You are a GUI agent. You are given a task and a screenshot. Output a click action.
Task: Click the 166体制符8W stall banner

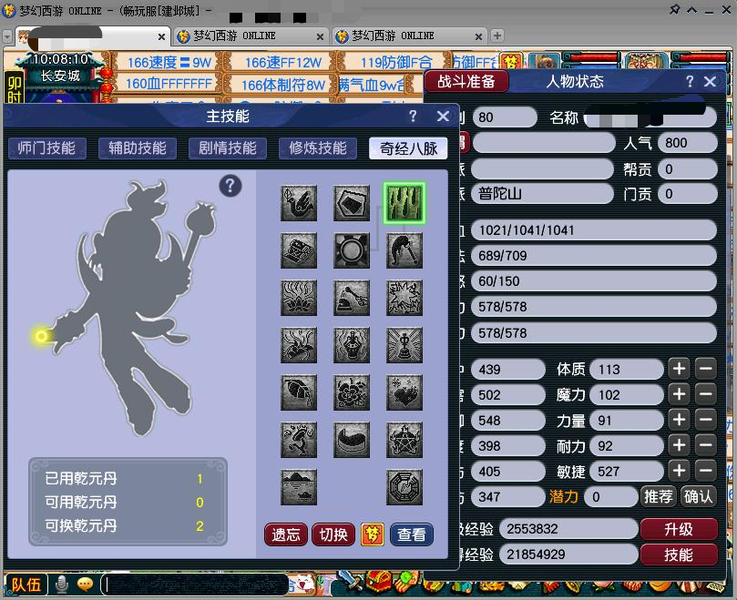283,85
